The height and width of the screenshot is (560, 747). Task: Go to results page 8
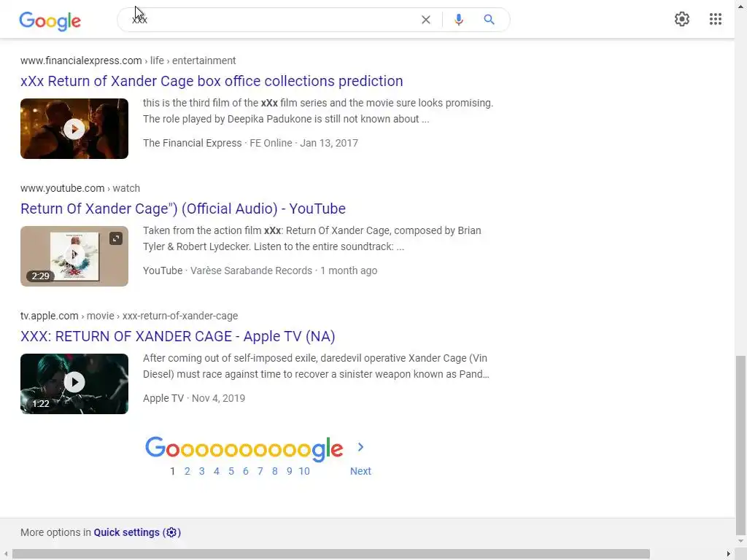tap(275, 471)
